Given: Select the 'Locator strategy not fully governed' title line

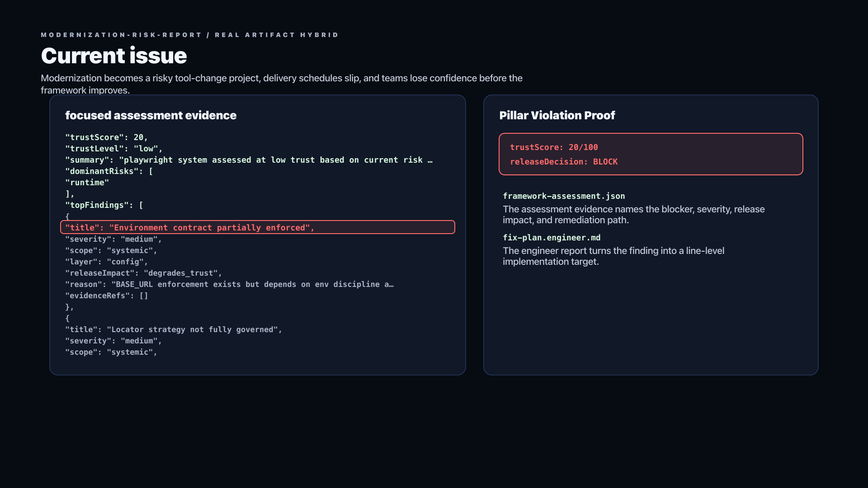Looking at the screenshot, I should [x=174, y=329].
